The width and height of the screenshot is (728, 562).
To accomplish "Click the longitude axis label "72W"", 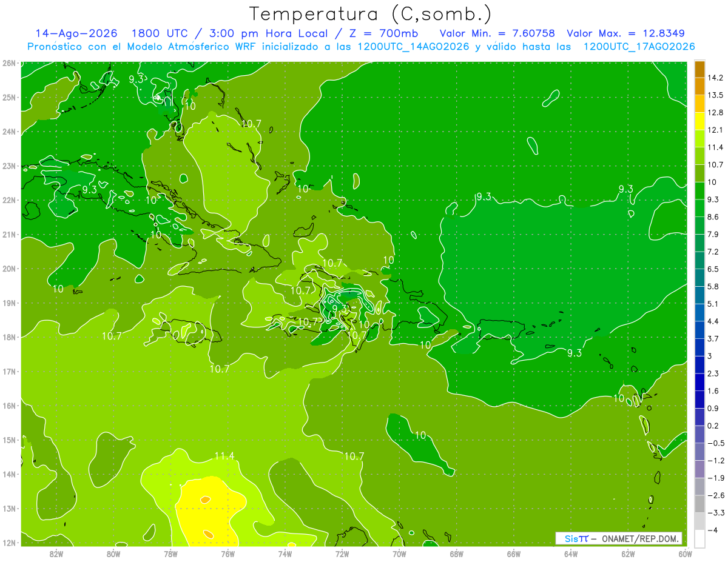I will [x=342, y=553].
